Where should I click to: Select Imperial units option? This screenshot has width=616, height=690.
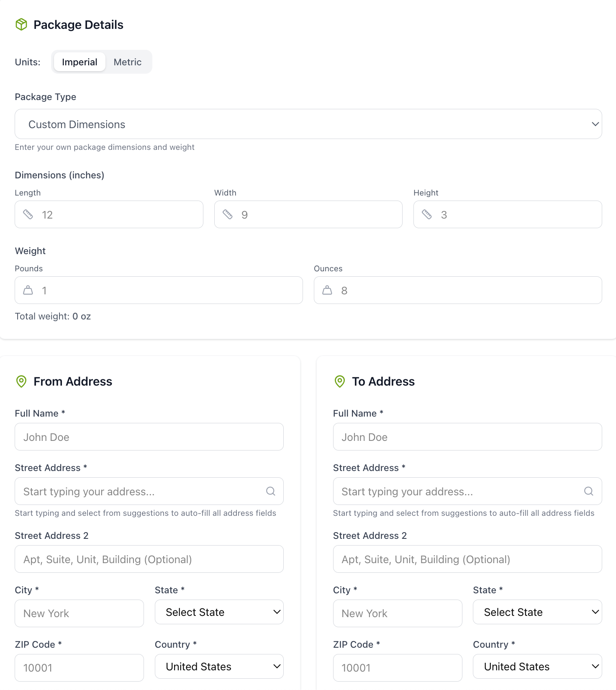(x=80, y=62)
